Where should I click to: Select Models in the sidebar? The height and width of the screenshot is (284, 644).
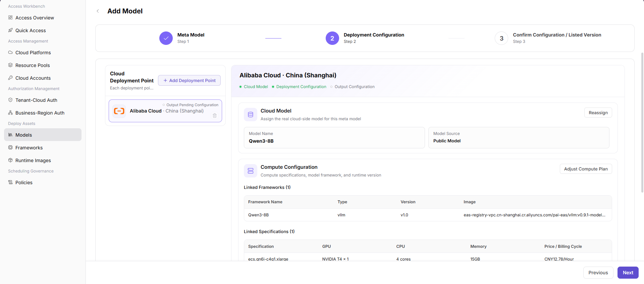click(x=43, y=135)
